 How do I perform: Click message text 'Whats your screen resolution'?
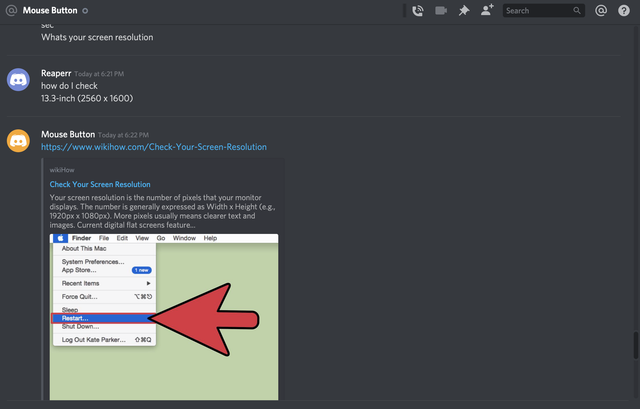click(97, 37)
